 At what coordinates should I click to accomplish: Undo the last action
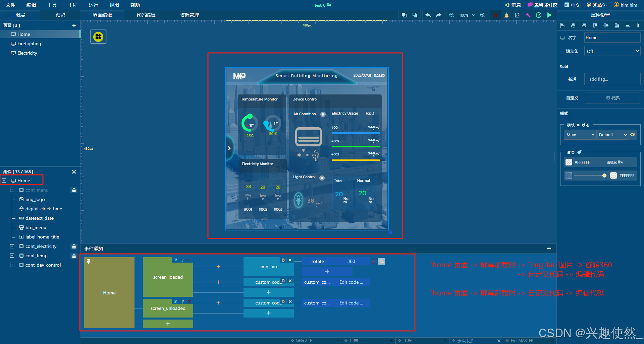pyautogui.click(x=428, y=15)
